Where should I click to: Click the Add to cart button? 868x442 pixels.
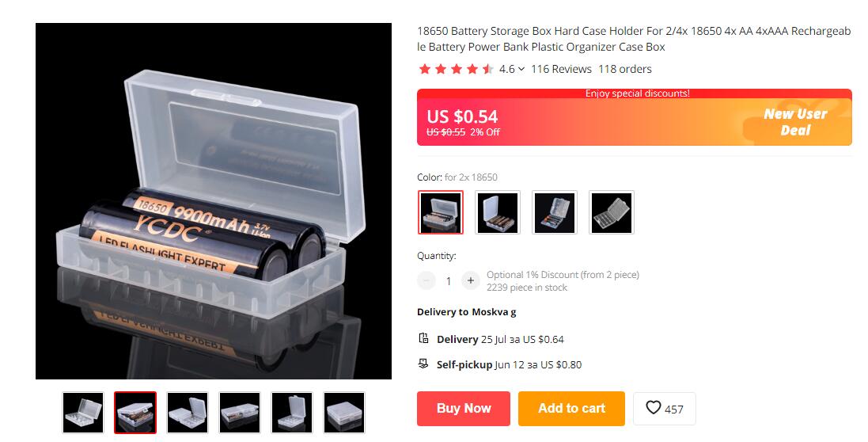click(571, 409)
